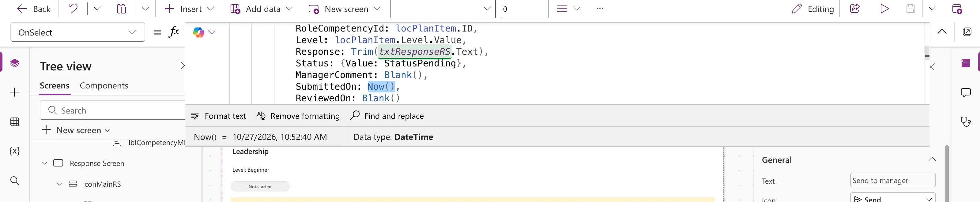This screenshot has width=980, height=202.
Task: Click New screen in Tree view
Action: pyautogui.click(x=76, y=130)
